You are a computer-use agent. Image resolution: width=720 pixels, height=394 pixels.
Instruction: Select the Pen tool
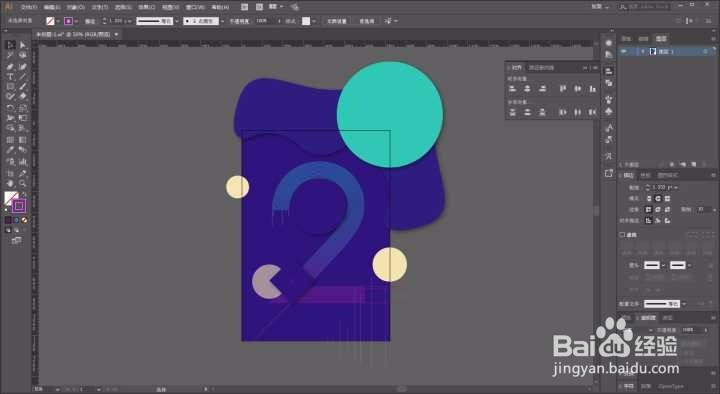tap(11, 67)
